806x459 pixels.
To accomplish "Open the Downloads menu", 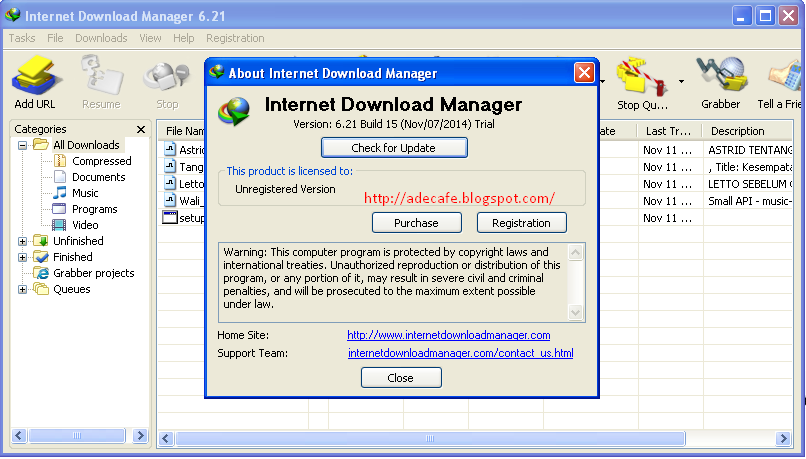I will pos(101,38).
